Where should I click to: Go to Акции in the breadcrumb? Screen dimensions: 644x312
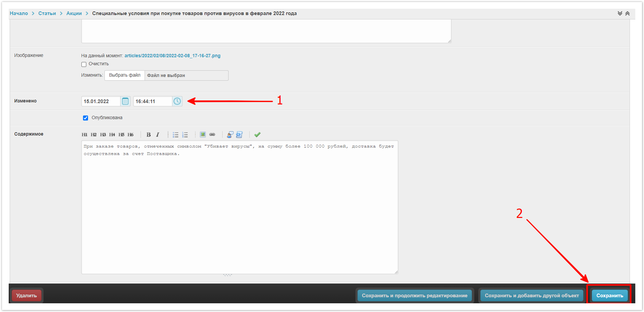(x=74, y=13)
